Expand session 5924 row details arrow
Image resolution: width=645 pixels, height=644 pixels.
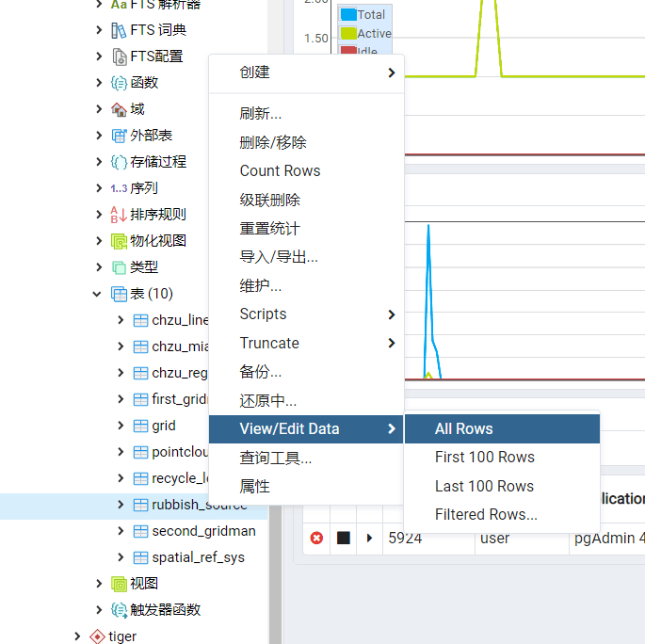369,538
